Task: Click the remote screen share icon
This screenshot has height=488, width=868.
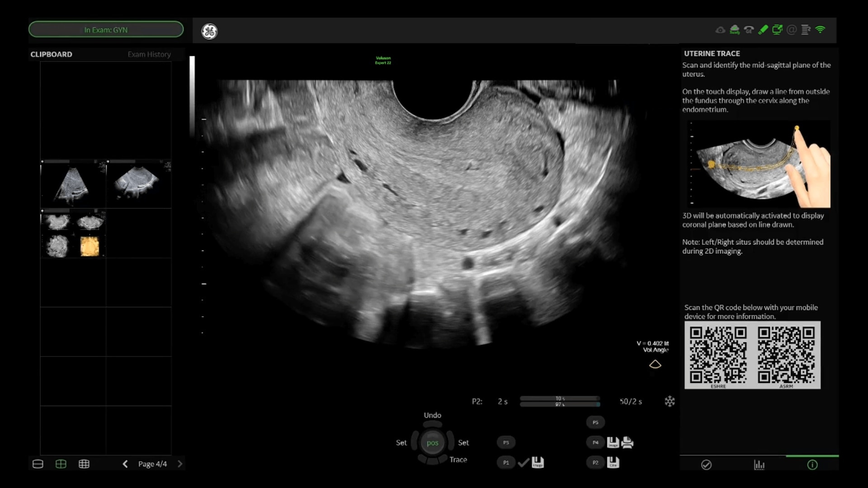Action: (777, 30)
